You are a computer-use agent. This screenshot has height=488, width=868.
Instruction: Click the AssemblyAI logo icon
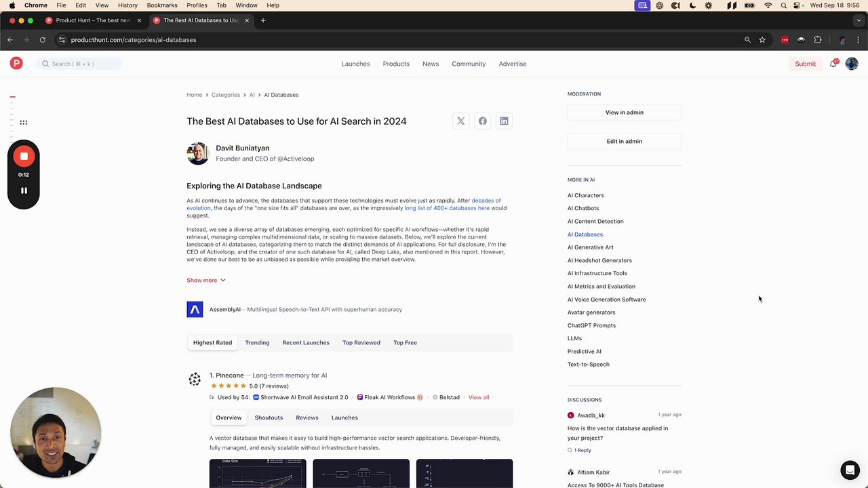pyautogui.click(x=195, y=310)
